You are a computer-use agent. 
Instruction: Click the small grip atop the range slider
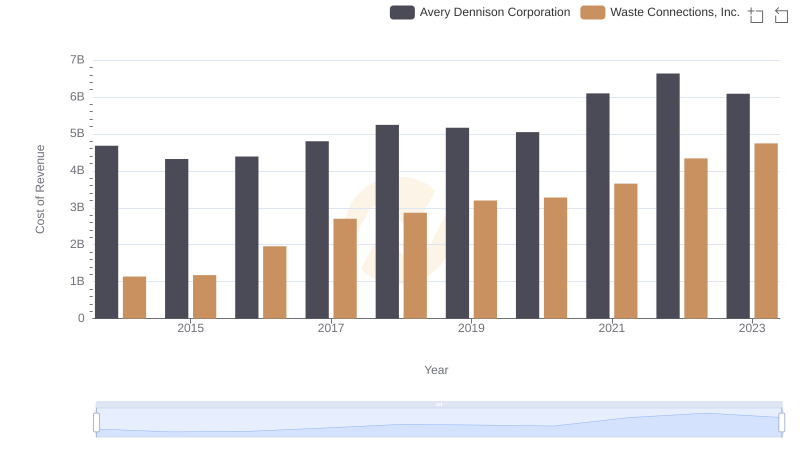point(439,404)
